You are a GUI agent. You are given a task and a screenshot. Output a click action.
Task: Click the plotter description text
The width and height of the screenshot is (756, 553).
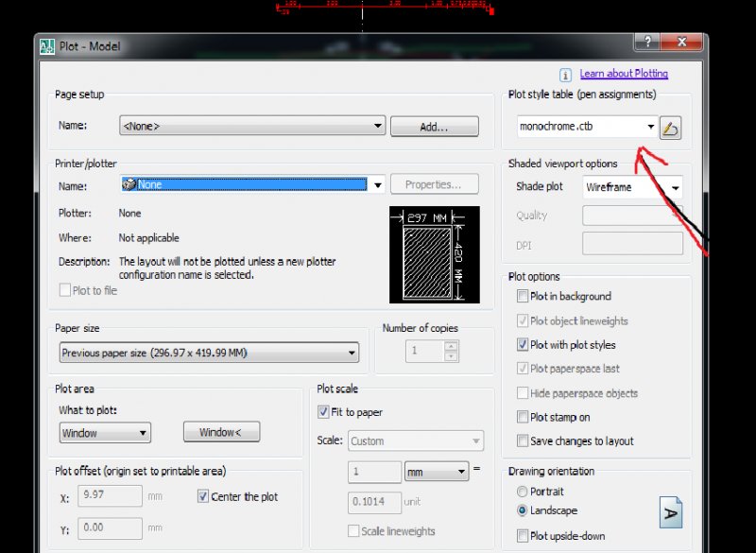pos(227,268)
